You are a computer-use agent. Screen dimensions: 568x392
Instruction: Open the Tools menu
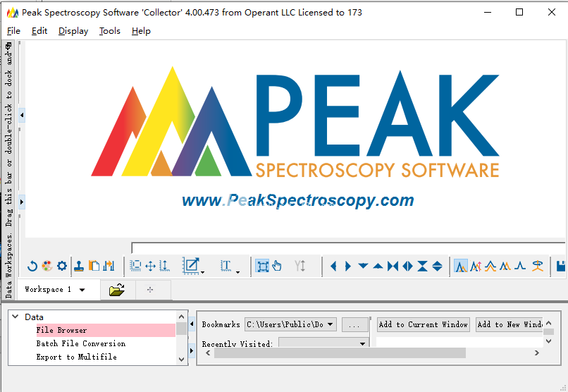pyautogui.click(x=110, y=31)
